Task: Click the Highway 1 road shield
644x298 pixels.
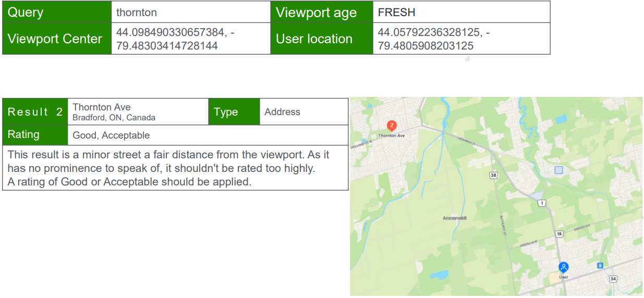Action: 542,203
